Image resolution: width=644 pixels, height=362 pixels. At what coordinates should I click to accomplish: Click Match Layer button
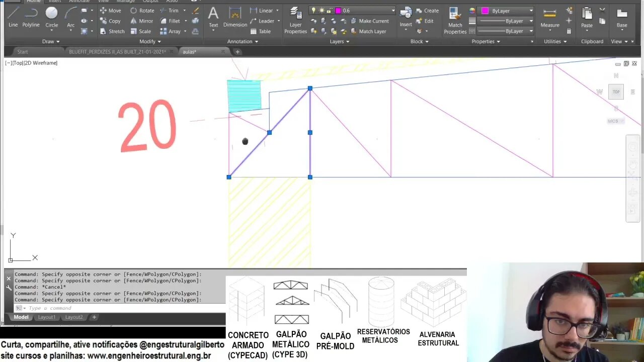[368, 31]
